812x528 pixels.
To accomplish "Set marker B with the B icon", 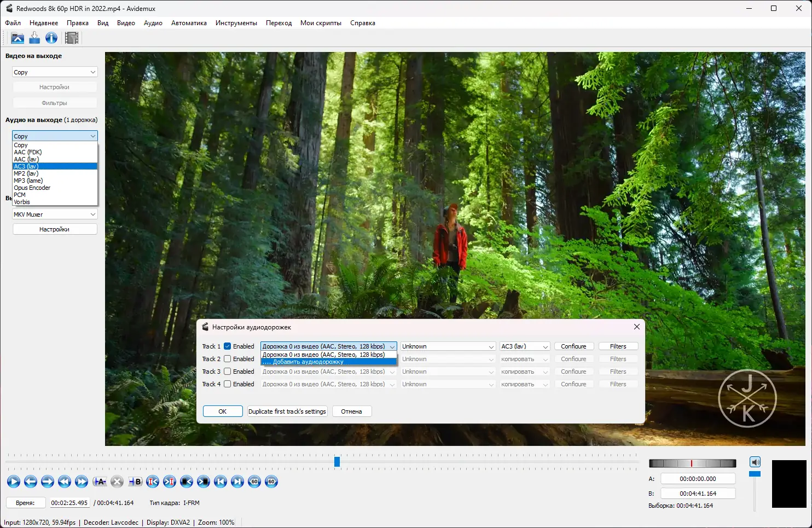I will 135,481.
